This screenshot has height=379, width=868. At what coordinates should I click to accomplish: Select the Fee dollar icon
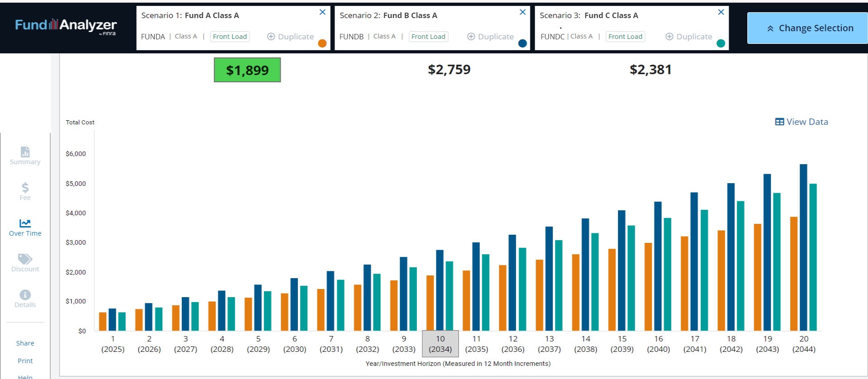[25, 187]
